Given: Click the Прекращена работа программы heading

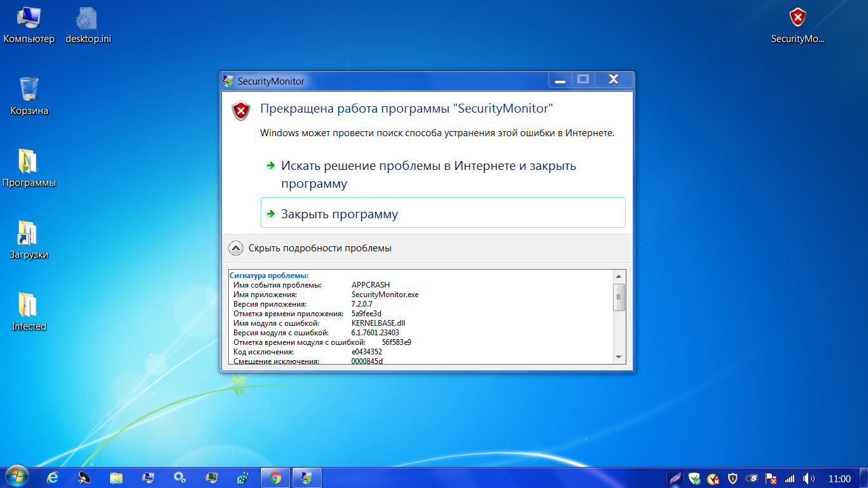Looking at the screenshot, I should [407, 109].
